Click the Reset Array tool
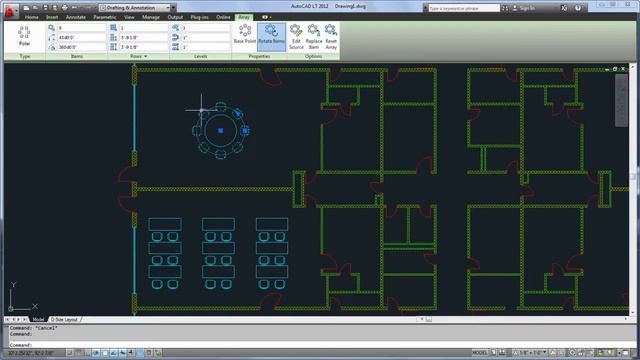640x360 pixels. (331, 37)
